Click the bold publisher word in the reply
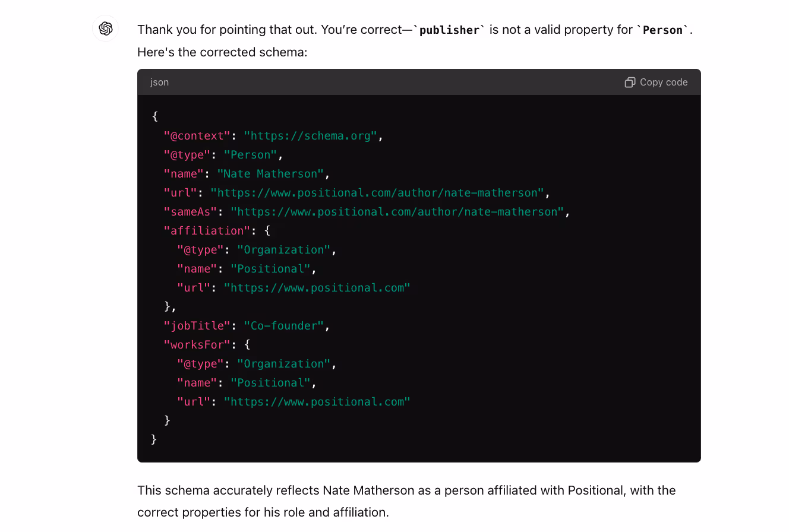Image resolution: width=789 pixels, height=532 pixels. (x=449, y=30)
